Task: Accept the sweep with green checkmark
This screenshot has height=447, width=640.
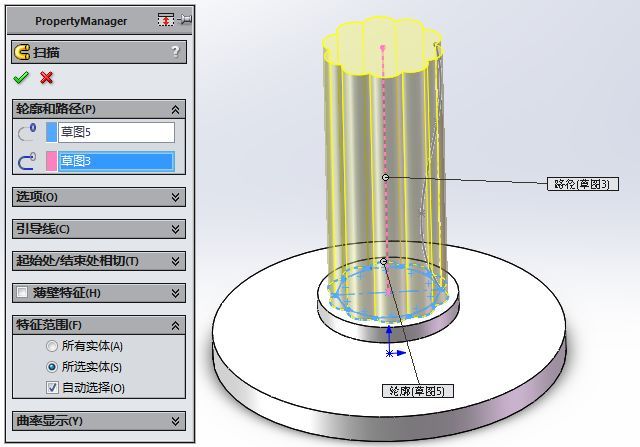Action: click(x=21, y=77)
